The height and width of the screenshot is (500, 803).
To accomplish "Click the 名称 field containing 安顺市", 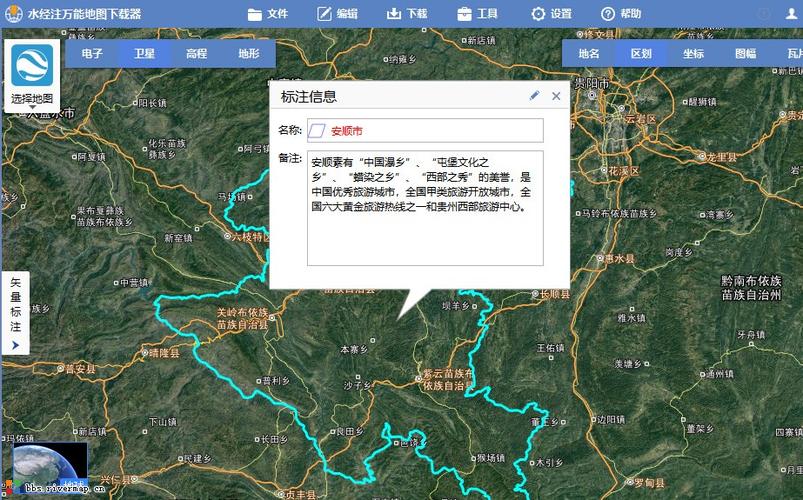I will click(425, 131).
